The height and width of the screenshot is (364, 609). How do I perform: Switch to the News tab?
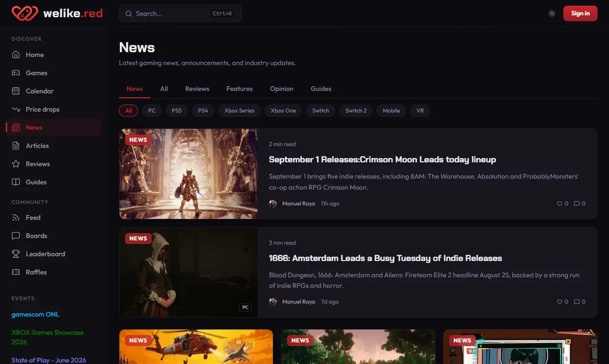tap(135, 89)
